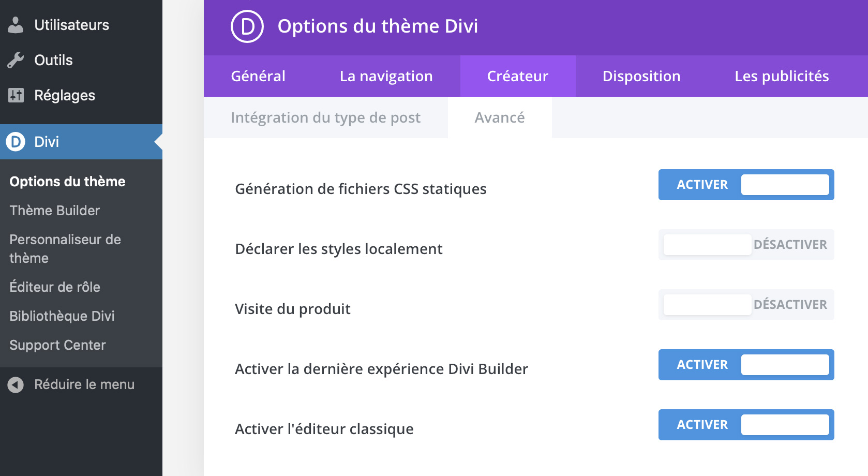Image resolution: width=868 pixels, height=476 pixels.
Task: Toggle Activer l'éditeur classique switch
Action: (746, 425)
